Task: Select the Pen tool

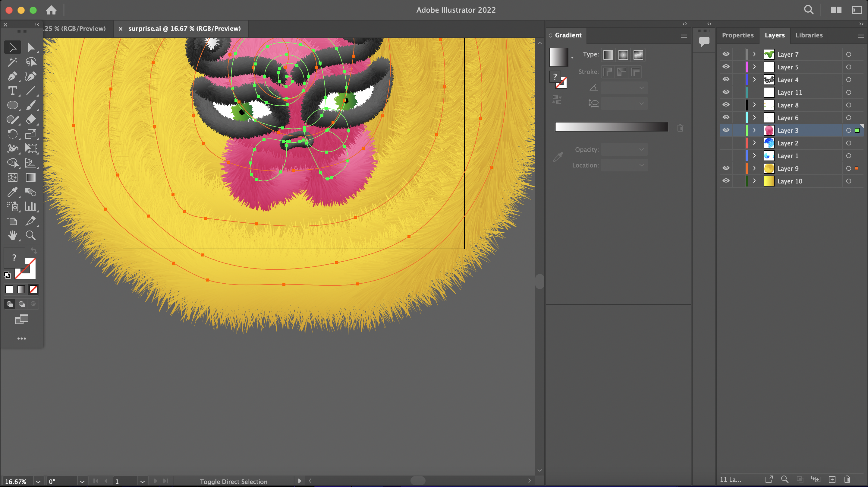Action: click(12, 77)
